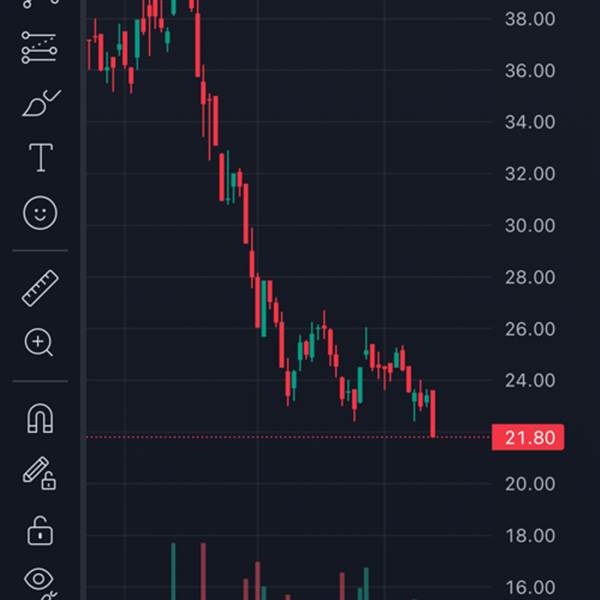The height and width of the screenshot is (600, 600).
Task: Click the 34.00 price axis label
Action: [x=530, y=122]
